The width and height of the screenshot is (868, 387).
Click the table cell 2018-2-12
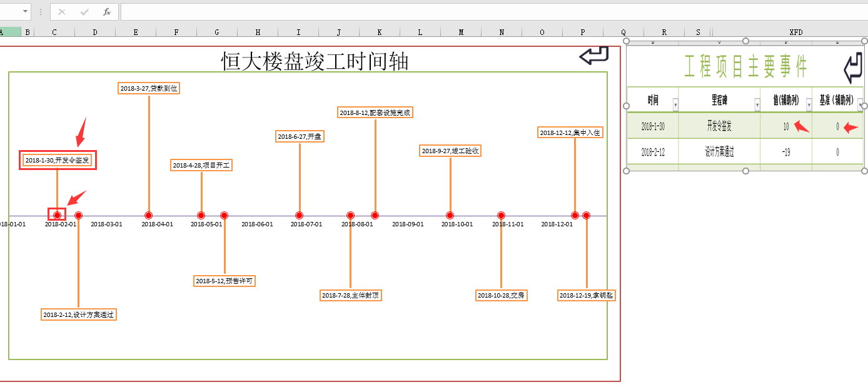pyautogui.click(x=653, y=152)
